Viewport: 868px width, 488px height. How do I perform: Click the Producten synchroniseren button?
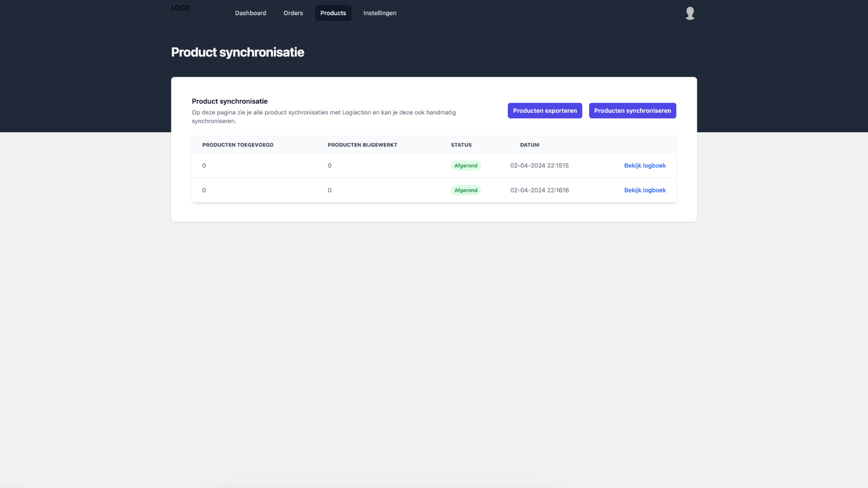(633, 111)
